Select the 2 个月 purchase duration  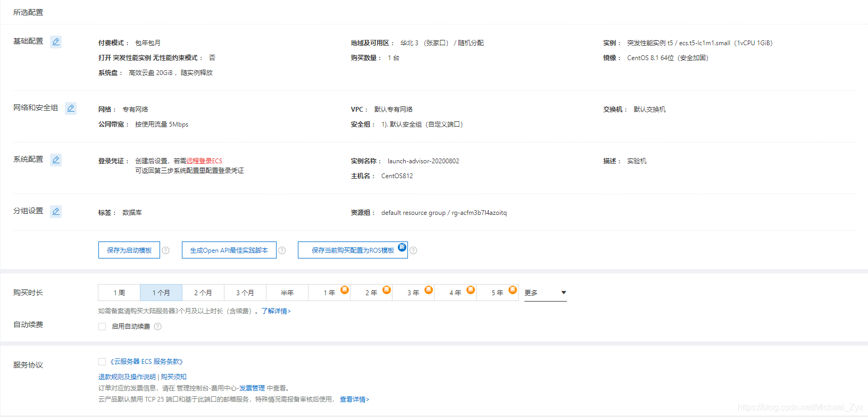pos(203,293)
